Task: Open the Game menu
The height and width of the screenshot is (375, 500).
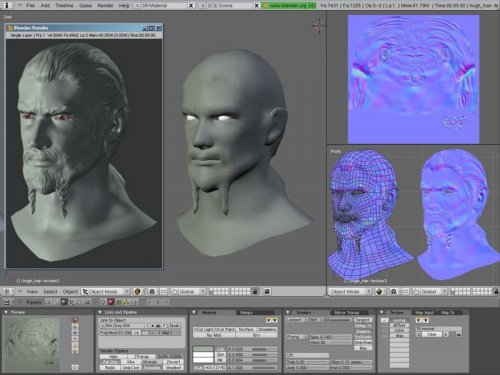Action: [x=85, y=6]
